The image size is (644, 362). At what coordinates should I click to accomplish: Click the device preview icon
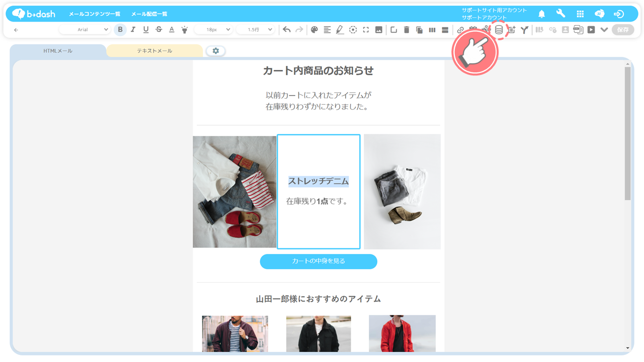pyautogui.click(x=578, y=30)
